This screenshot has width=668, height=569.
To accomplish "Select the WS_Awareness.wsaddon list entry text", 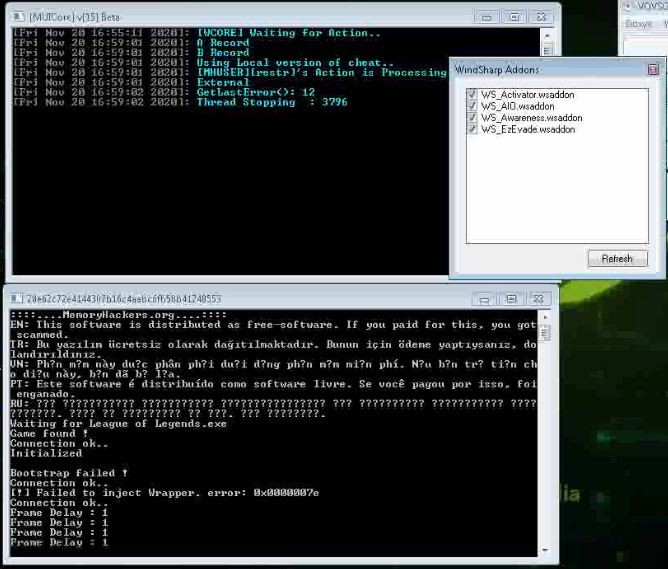I will 532,118.
